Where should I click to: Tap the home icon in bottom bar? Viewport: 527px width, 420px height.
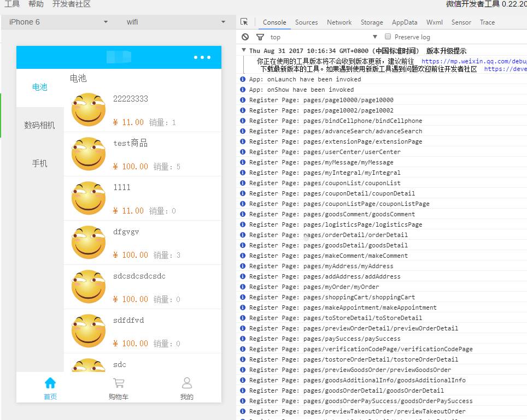point(50,383)
